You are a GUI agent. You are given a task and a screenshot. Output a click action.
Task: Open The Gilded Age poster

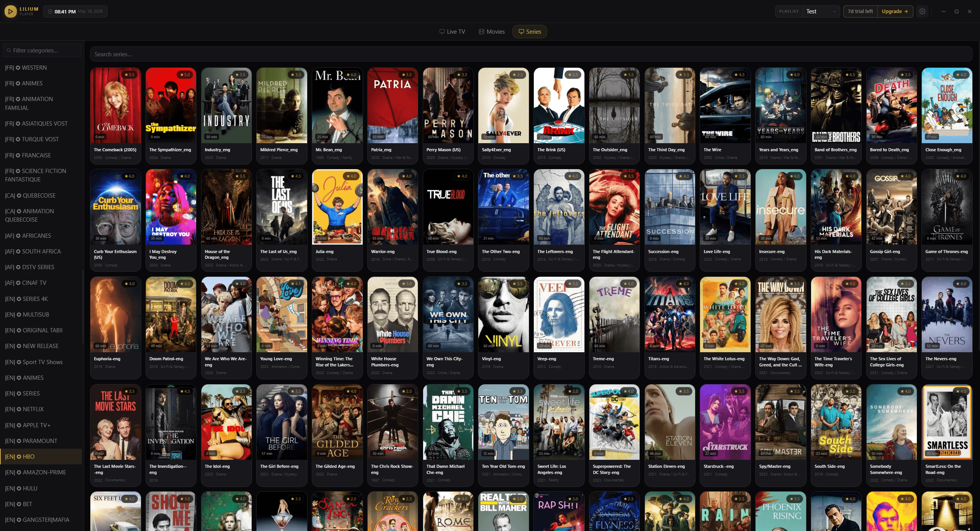tap(337, 422)
